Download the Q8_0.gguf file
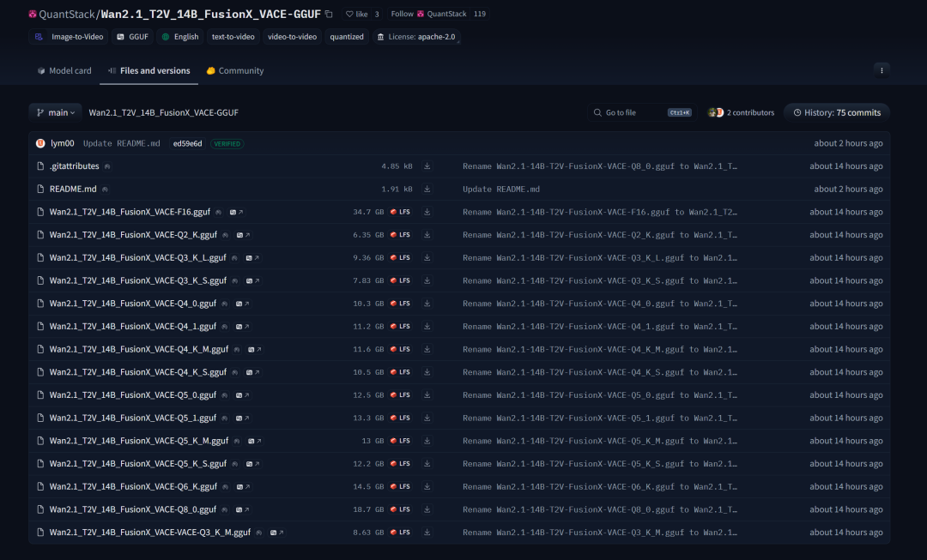The height and width of the screenshot is (560, 927). pos(427,509)
